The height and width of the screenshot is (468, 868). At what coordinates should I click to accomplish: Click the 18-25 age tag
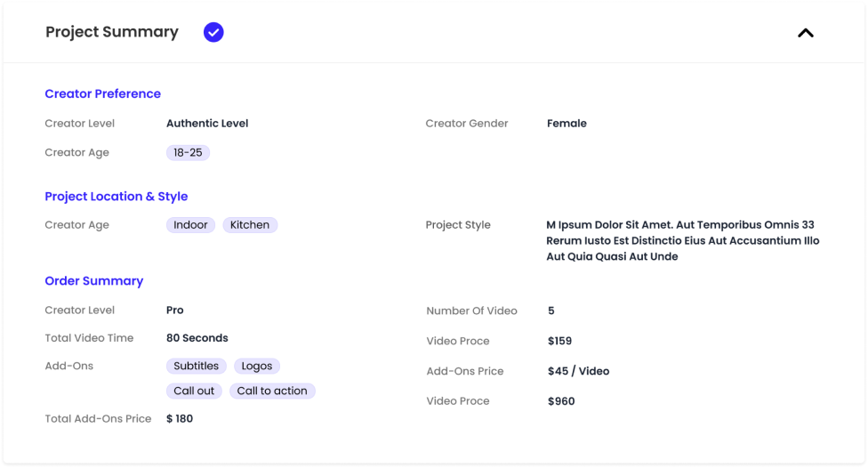[x=188, y=152]
